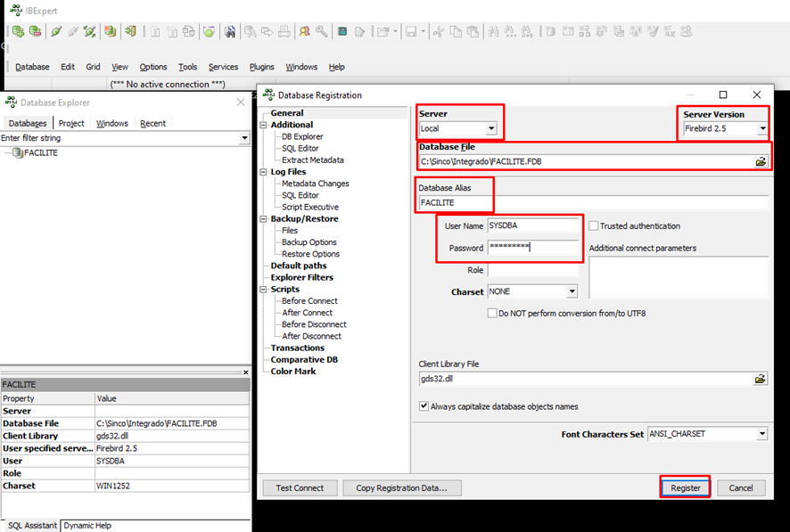Click the FACILITE database icon in explorer tree
The image size is (790, 532).
(x=18, y=153)
